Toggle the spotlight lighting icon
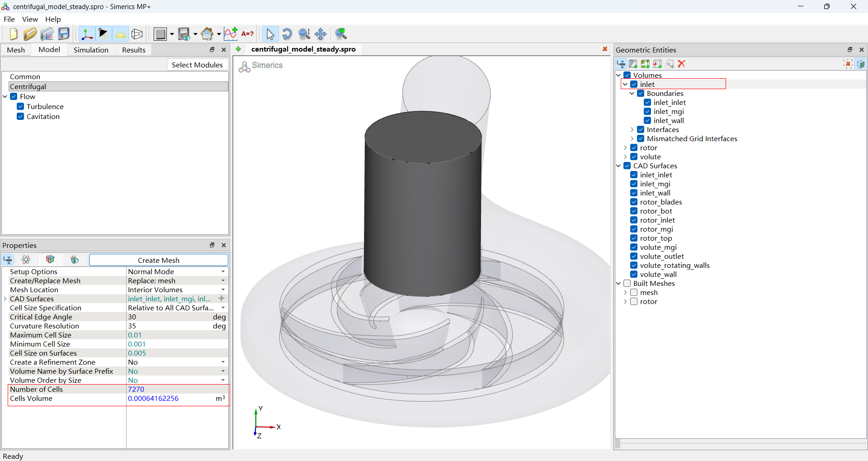 (x=104, y=34)
